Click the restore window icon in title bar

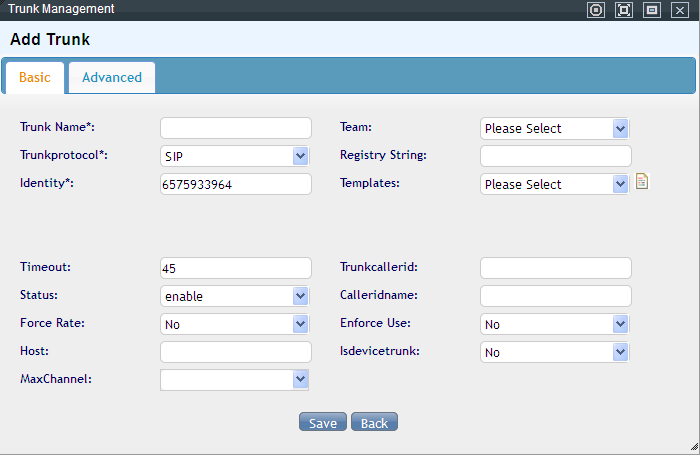652,10
